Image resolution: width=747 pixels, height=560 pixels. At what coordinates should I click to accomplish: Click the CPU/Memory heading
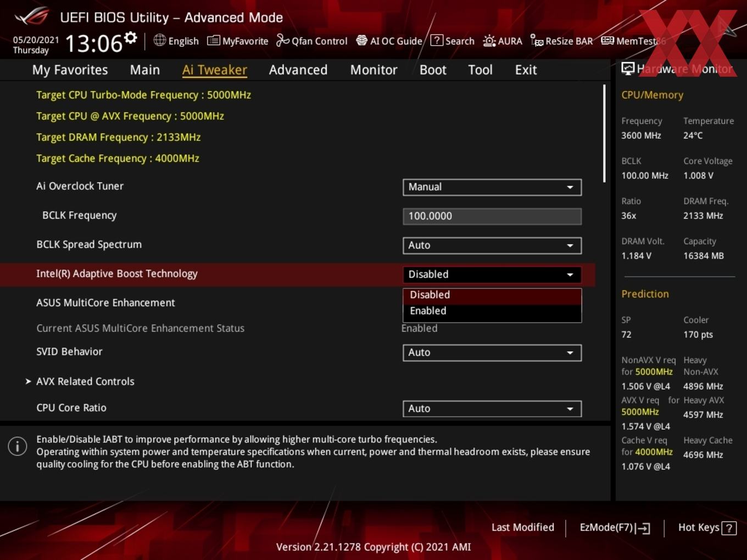coord(652,95)
